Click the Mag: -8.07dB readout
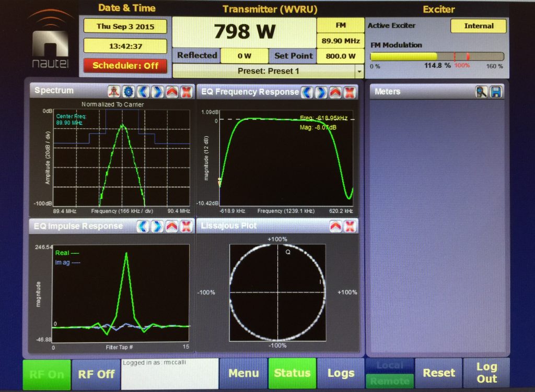The height and width of the screenshot is (392, 535). [318, 127]
